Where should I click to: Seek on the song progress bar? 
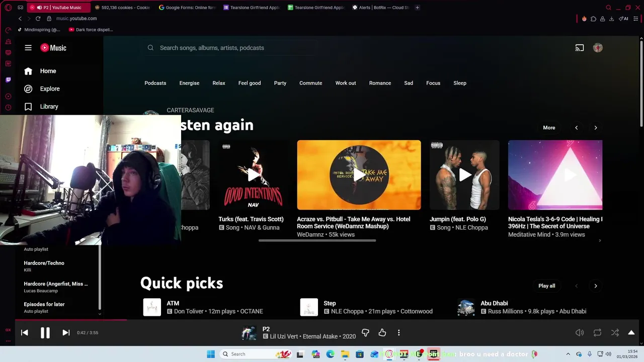point(327,320)
